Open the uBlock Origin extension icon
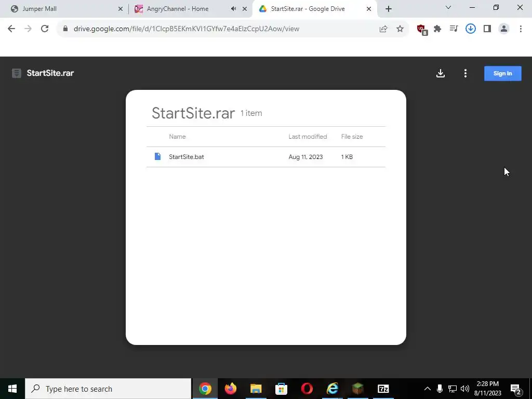This screenshot has height=399, width=532. pyautogui.click(x=422, y=29)
